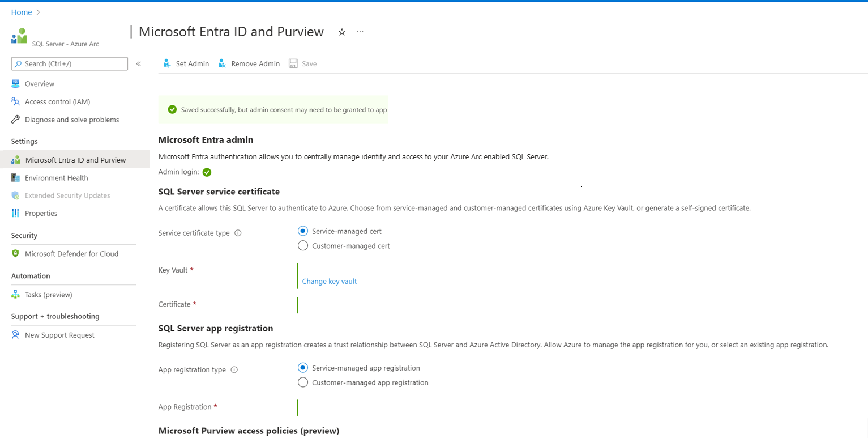Viewport: 868px width, 438px height.
Task: Click the Change key vault link
Action: [329, 281]
